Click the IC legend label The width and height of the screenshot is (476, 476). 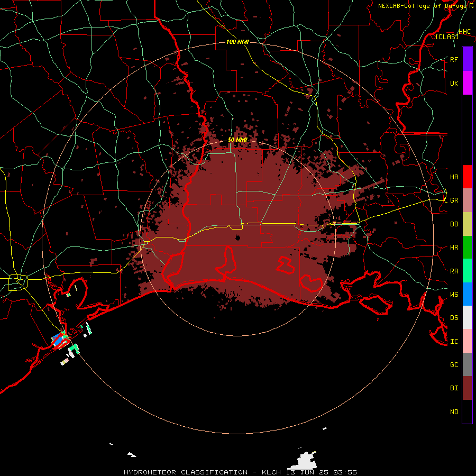(454, 341)
